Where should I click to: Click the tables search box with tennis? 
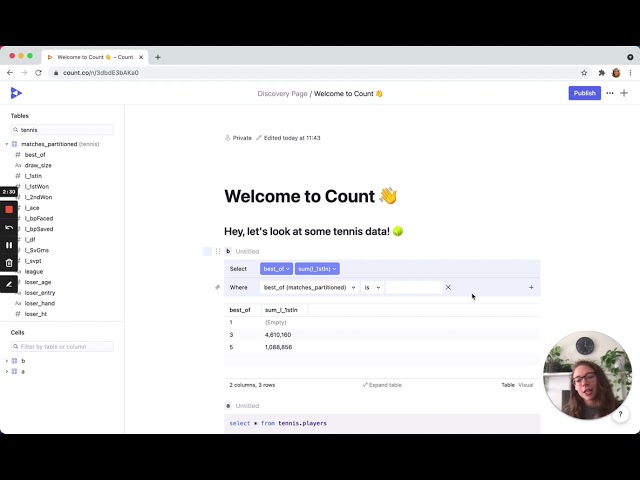pyautogui.click(x=62, y=130)
